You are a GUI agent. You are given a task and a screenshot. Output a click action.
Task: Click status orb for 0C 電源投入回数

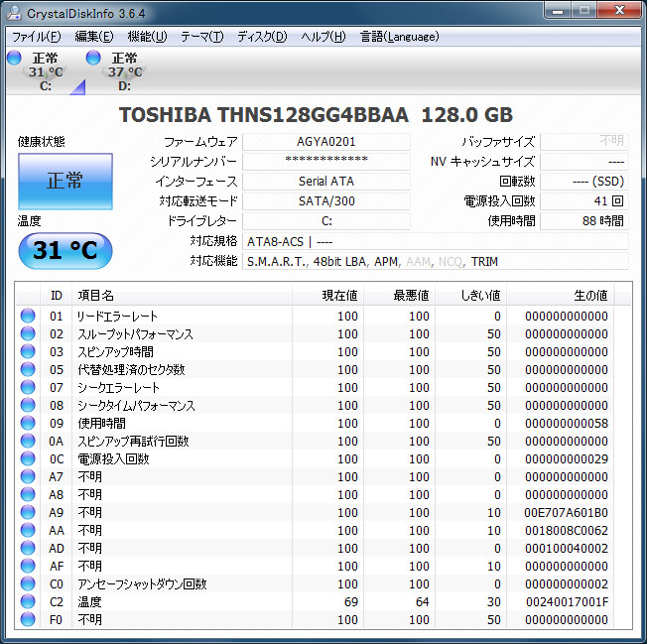[x=28, y=459]
